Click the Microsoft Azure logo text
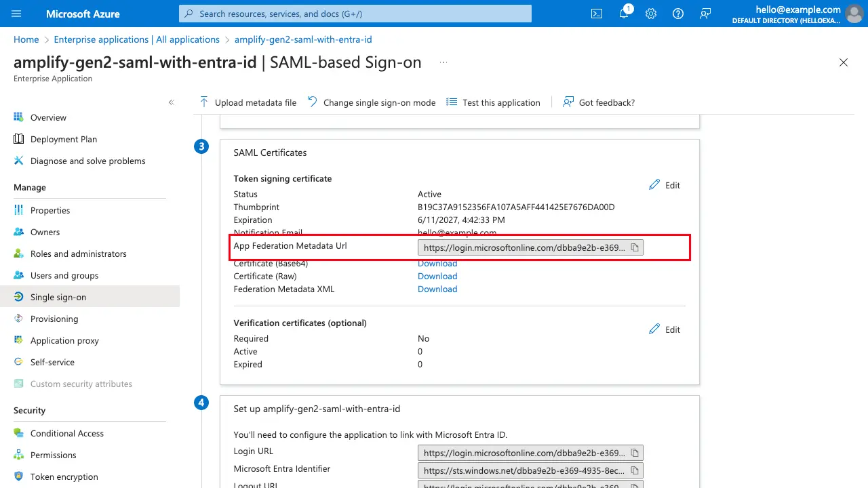868x488 pixels. click(x=83, y=14)
